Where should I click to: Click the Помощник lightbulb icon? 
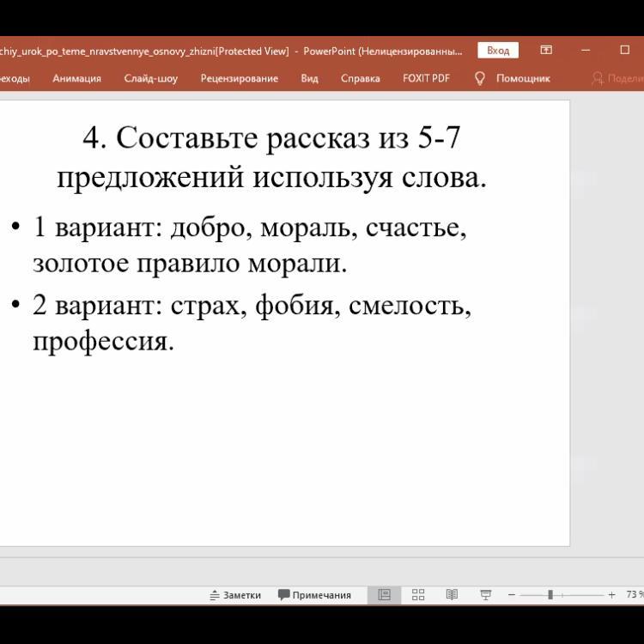(480, 78)
